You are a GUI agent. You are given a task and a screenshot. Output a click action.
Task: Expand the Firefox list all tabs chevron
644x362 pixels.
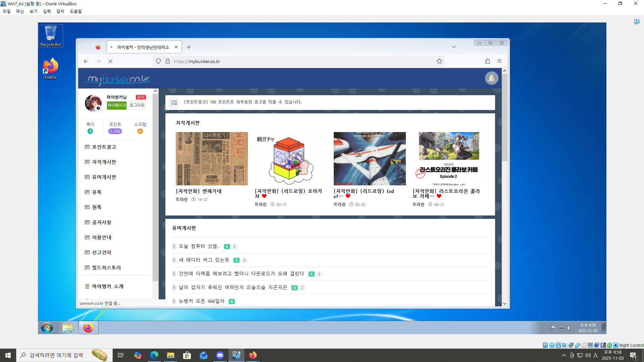pos(453,47)
